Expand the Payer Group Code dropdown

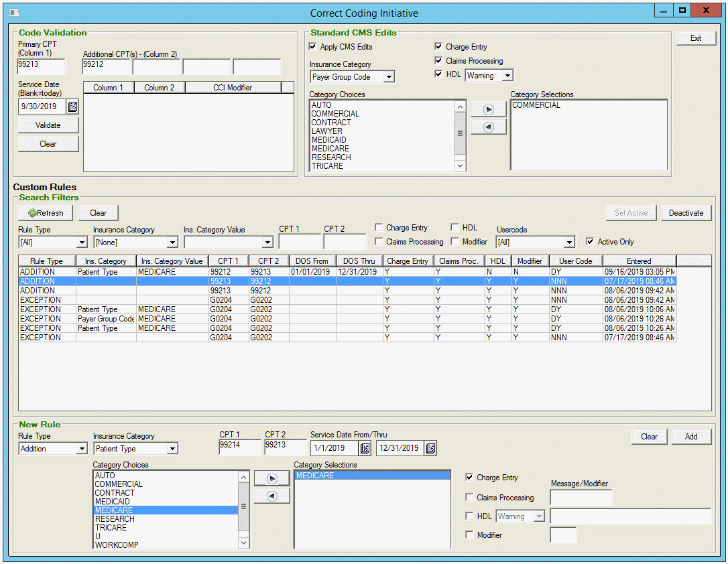(x=388, y=77)
